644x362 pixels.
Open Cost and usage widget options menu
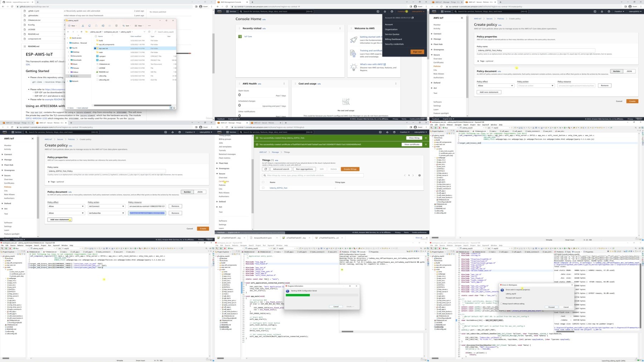[x=396, y=84]
